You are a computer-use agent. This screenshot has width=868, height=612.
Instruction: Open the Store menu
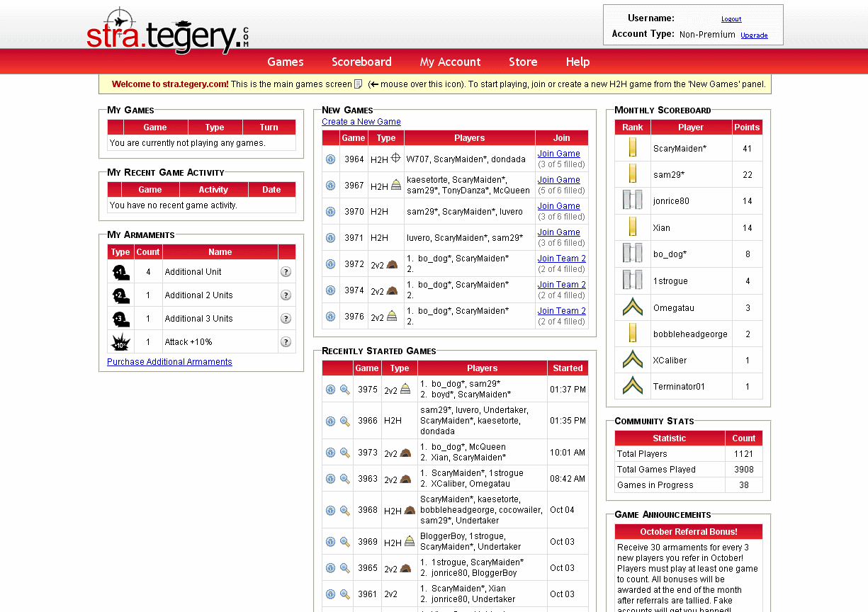523,62
